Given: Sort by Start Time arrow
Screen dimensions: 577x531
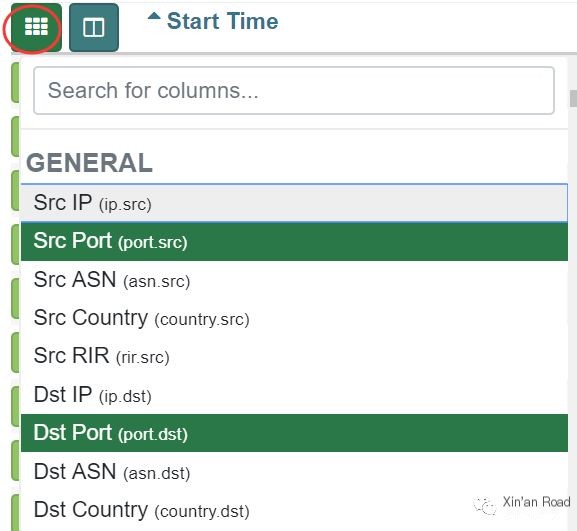Looking at the screenshot, I should coord(154,16).
